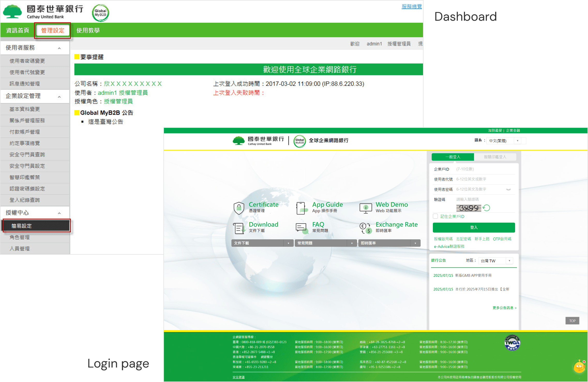
Task: Click the Certificate shield lock icon
Action: [239, 208]
